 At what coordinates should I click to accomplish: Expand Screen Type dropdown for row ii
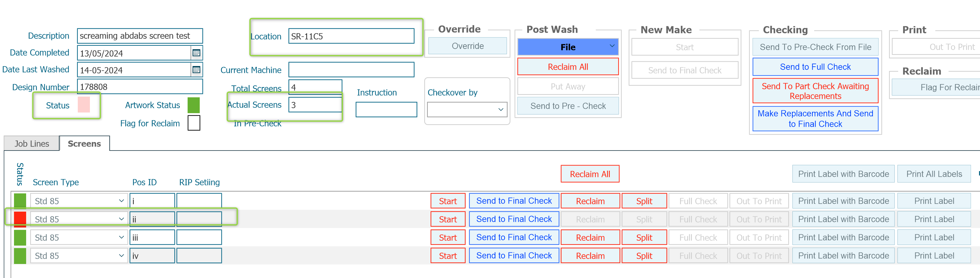(121, 219)
